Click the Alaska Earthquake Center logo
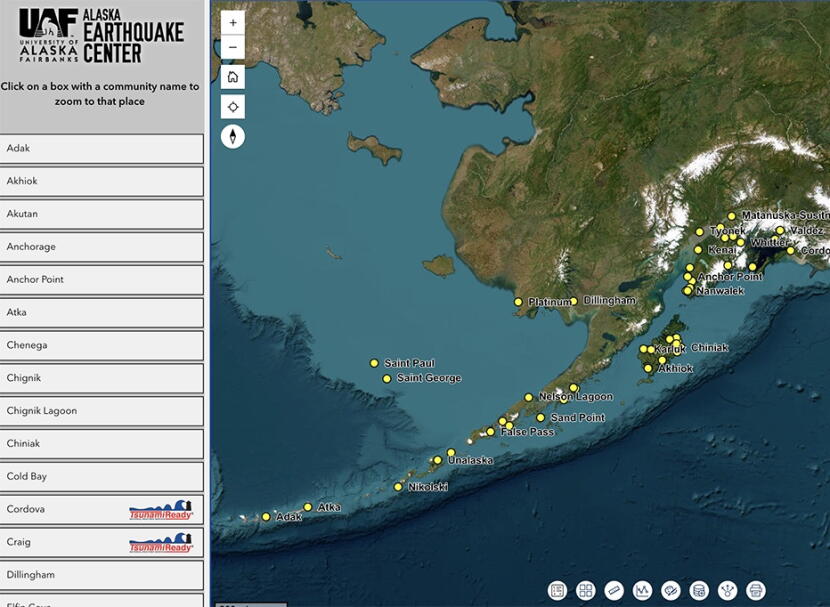This screenshot has height=607, width=830. click(x=102, y=36)
